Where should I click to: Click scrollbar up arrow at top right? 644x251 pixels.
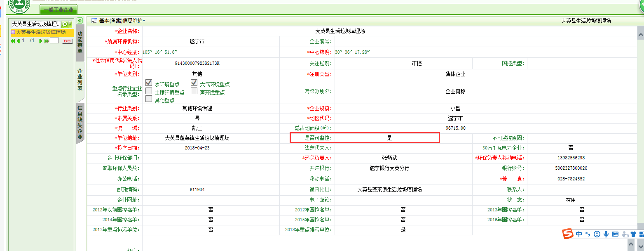pos(640,36)
